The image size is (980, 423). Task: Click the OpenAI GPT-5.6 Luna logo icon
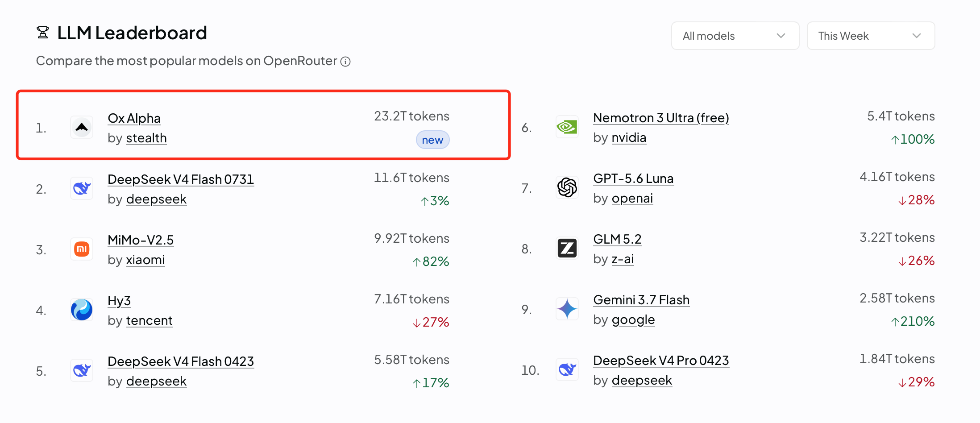pos(567,187)
